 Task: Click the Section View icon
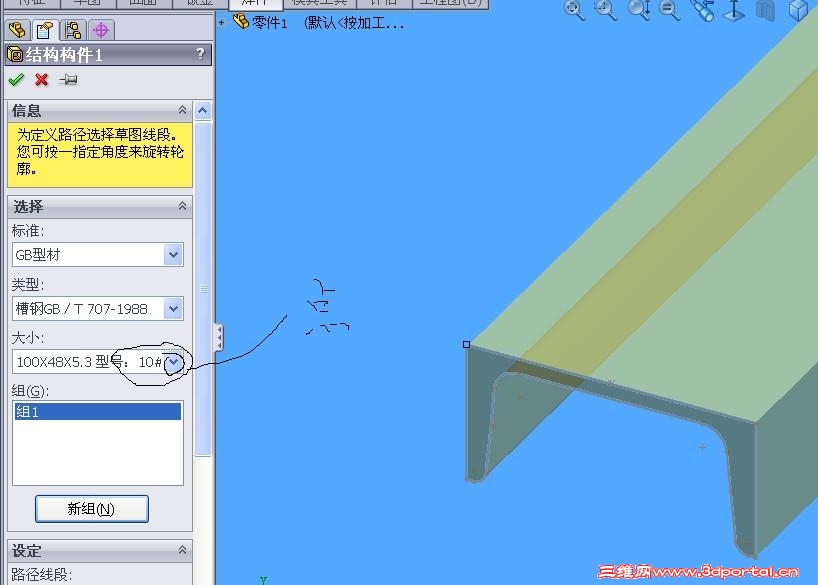pos(765,9)
